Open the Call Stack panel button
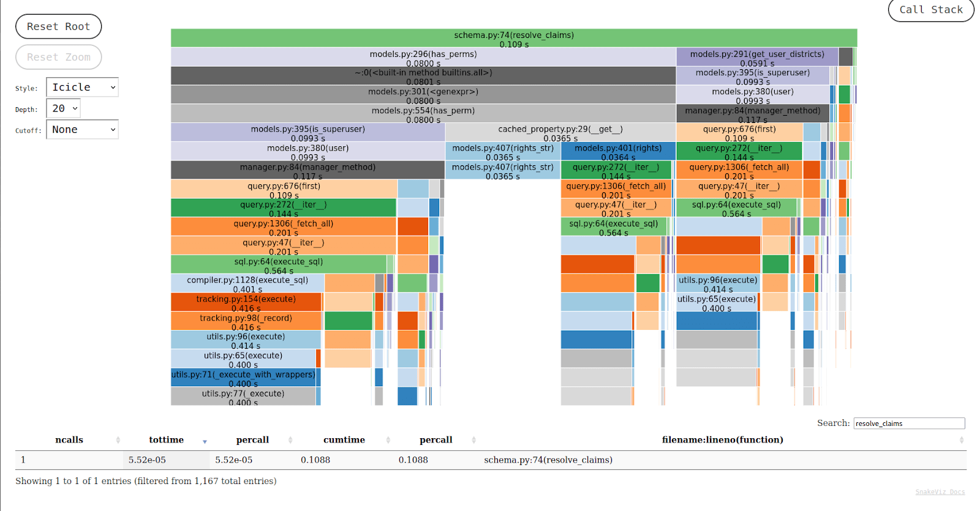 [931, 10]
